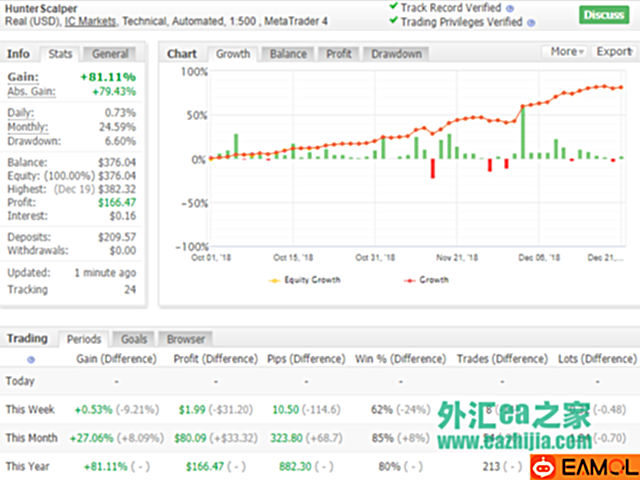
Task: Click This Week gain +0.53%
Action: tap(93, 410)
